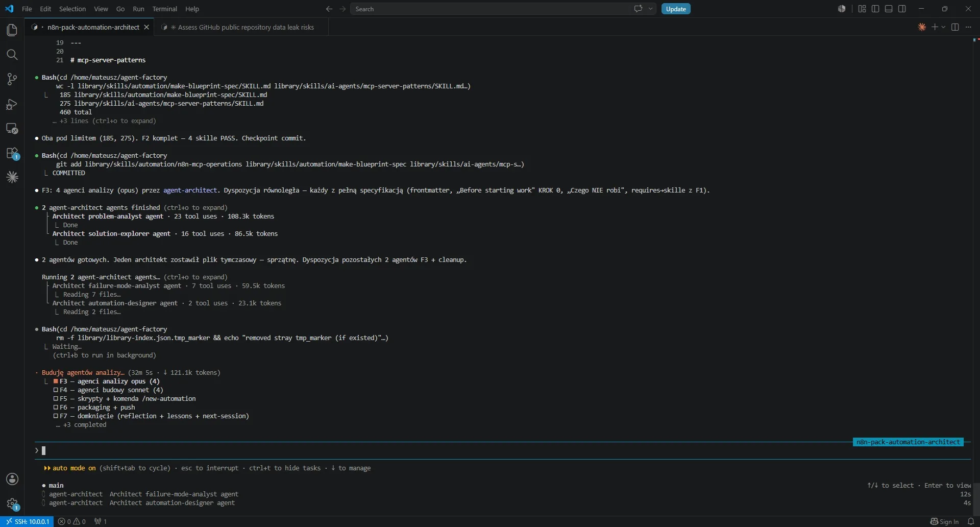Screen dimensions: 980x527
Task: Expand the '+3 lines (ctrl+o to expand)' output
Action: pyautogui.click(x=104, y=121)
